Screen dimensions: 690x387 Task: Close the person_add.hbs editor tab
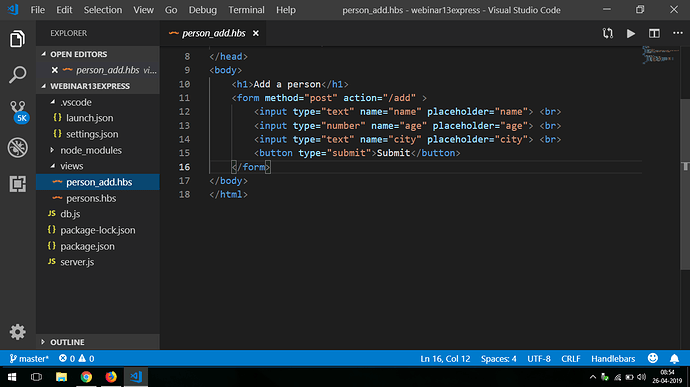[256, 33]
